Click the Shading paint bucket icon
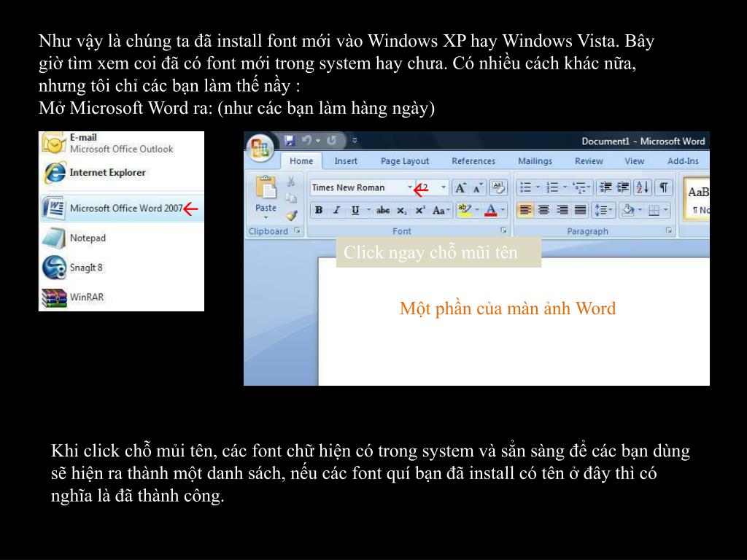747x560 pixels. (629, 210)
